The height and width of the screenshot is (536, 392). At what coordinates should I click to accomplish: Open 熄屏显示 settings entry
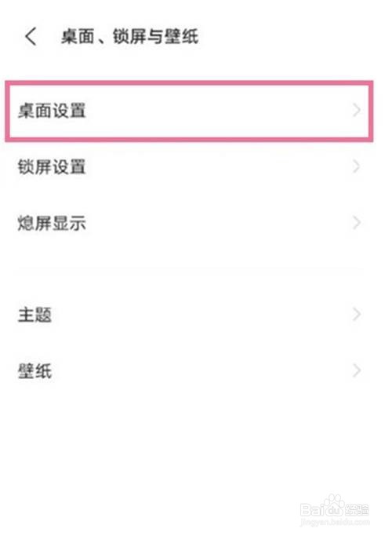click(x=189, y=223)
